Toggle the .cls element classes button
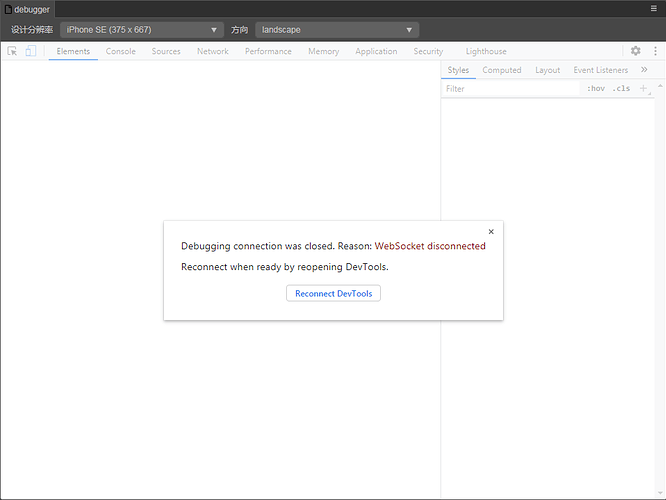 click(621, 88)
